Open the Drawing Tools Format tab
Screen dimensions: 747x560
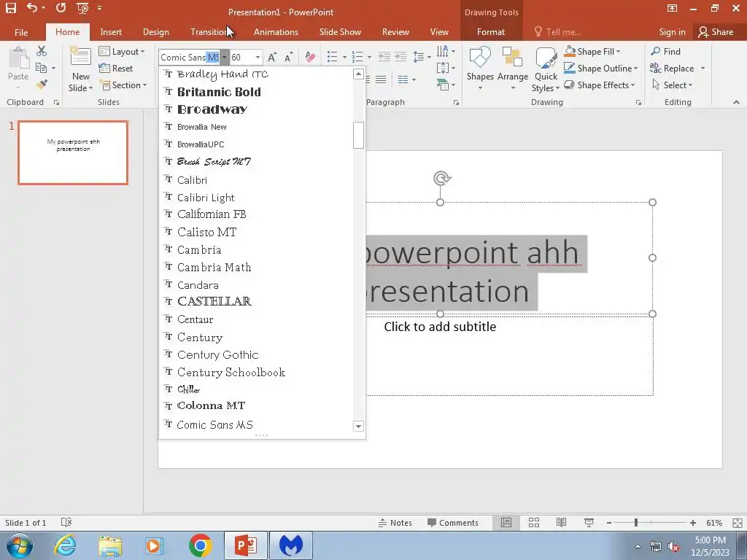pyautogui.click(x=491, y=32)
